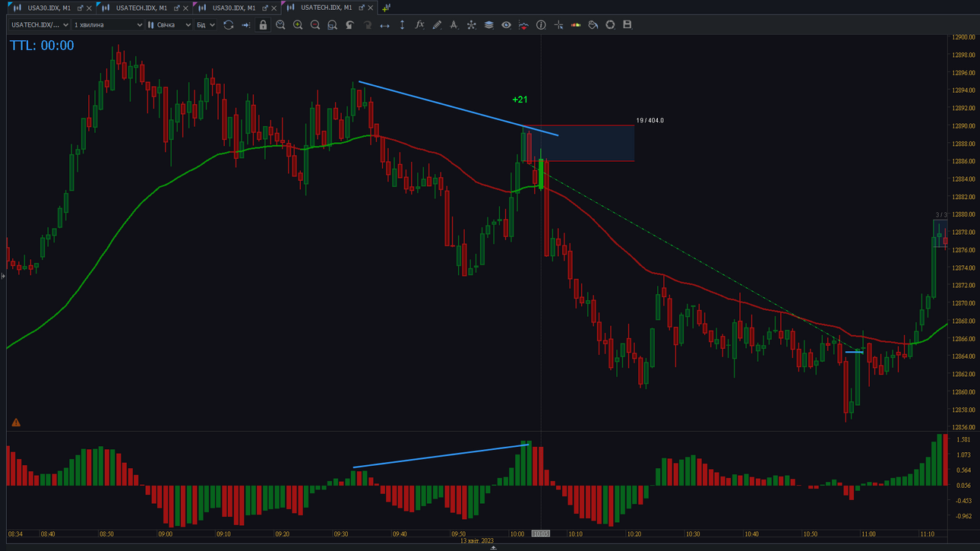
Task: Detach the blue-marked USATECH.IDX tab
Action: click(x=177, y=8)
